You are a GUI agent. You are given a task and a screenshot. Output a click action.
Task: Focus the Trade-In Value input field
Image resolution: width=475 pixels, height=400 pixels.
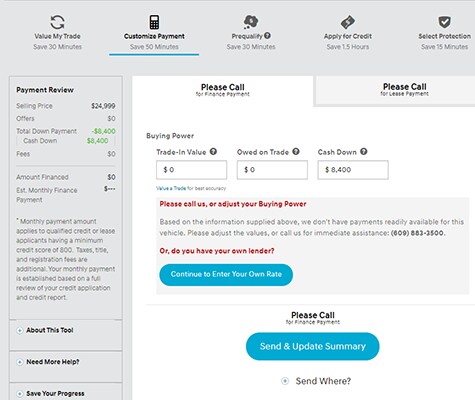[191, 170]
